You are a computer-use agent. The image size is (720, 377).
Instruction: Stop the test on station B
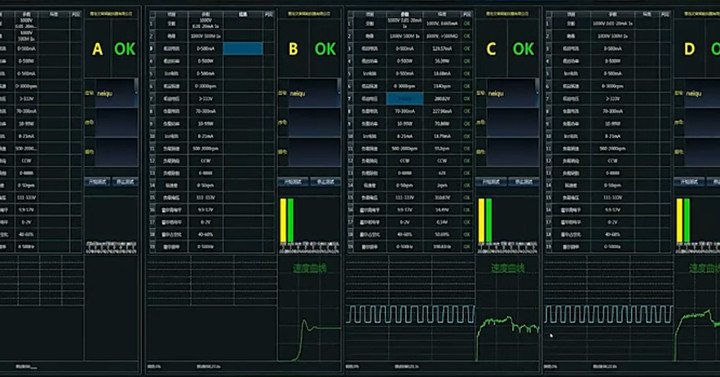325,182
